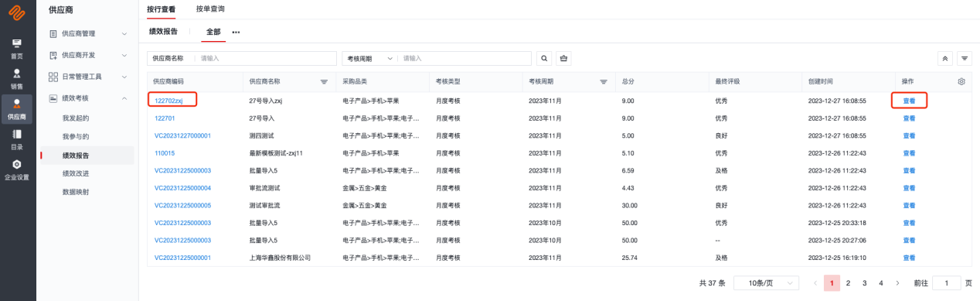Open supplier code link 122702zxj
The height and width of the screenshot is (301, 980).
click(x=168, y=101)
